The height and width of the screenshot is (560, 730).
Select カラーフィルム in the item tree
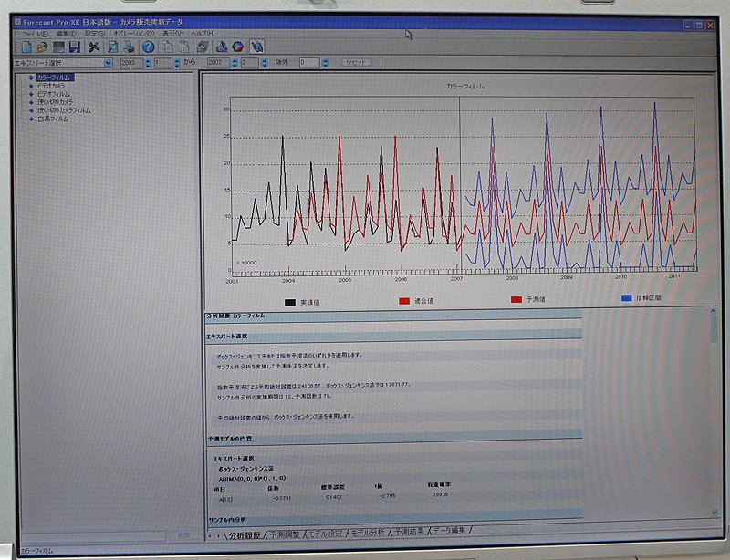coord(54,78)
